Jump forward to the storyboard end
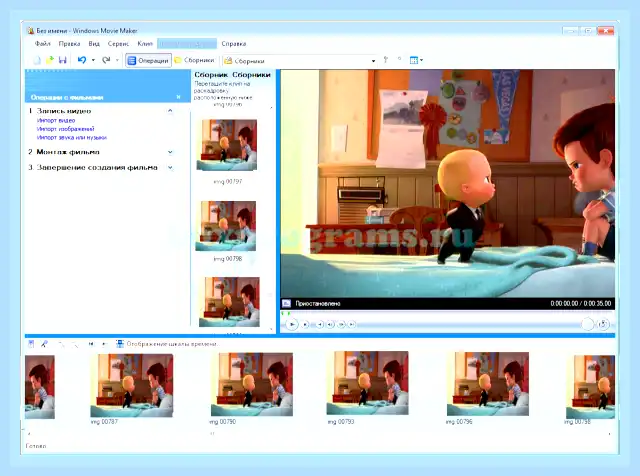The width and height of the screenshot is (640, 476). pyautogui.click(x=351, y=325)
